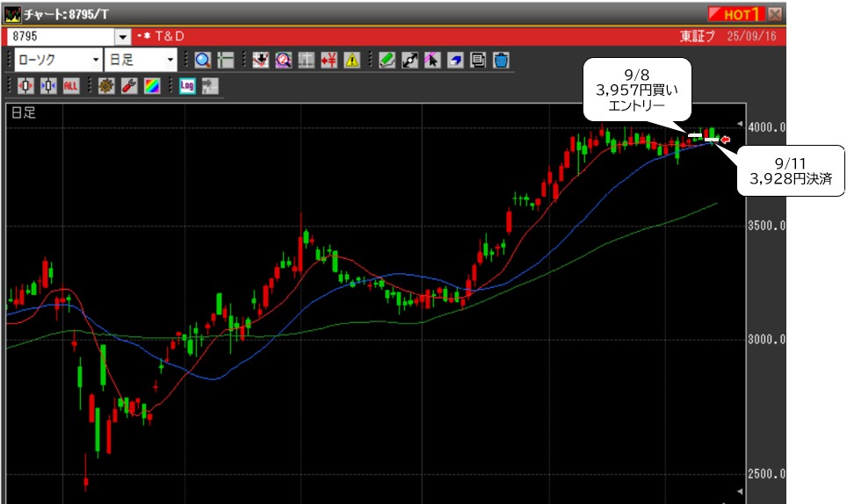
Task: Open the gear chart settings icon
Action: (106, 86)
